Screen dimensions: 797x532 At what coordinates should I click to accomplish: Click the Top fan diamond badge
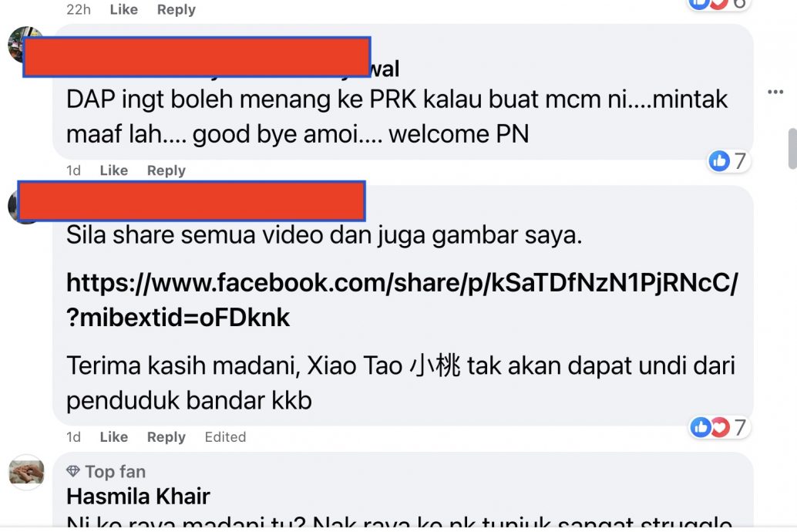(72, 472)
